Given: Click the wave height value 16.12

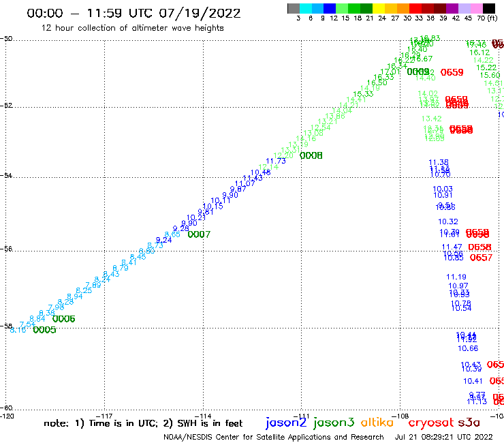Looking at the screenshot, I should click(479, 52).
